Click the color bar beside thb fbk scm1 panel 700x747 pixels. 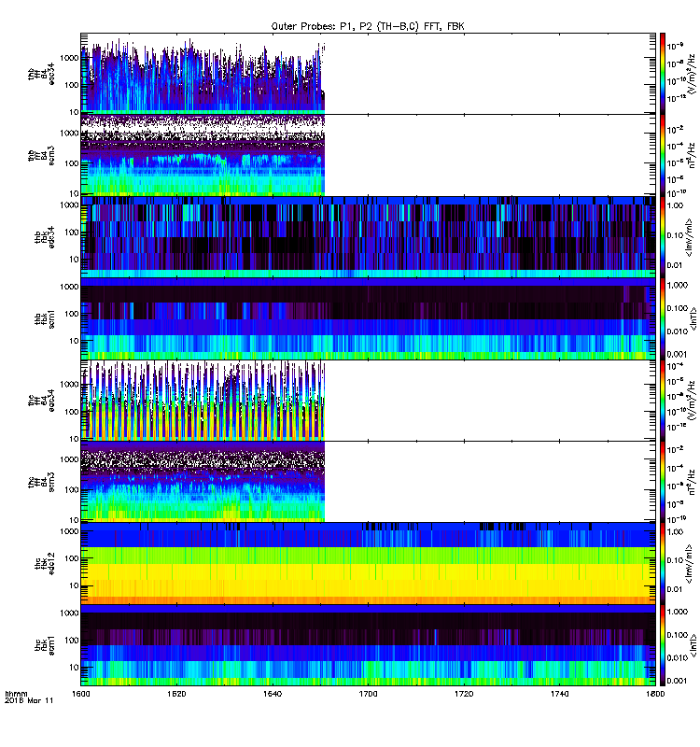click(x=663, y=318)
